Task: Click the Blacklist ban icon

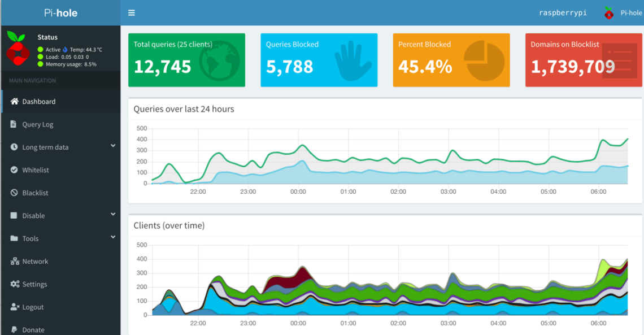Action: pyautogui.click(x=14, y=193)
